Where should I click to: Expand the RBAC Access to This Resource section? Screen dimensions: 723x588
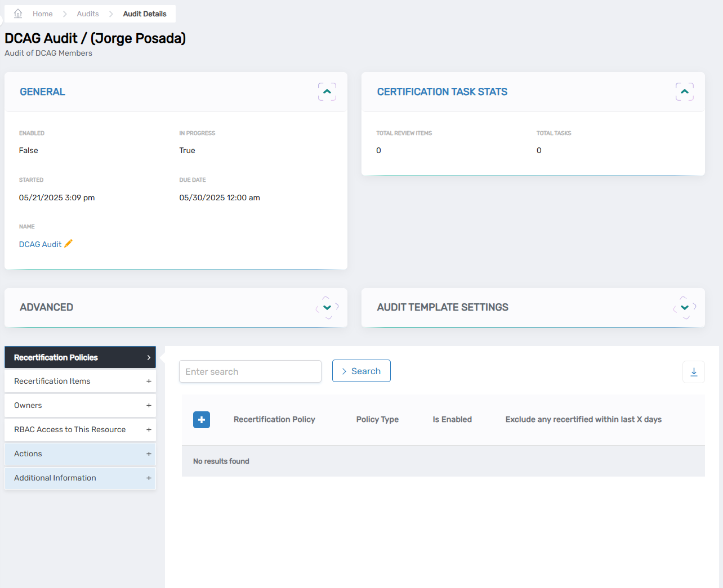[x=149, y=429]
